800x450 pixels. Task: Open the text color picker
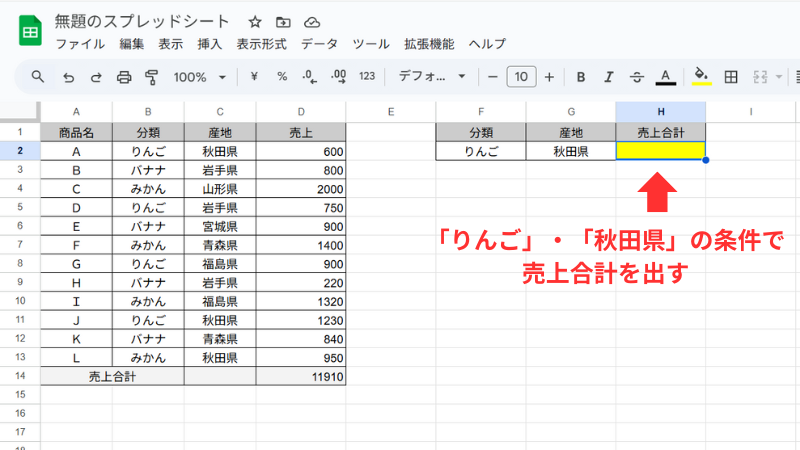coord(665,77)
